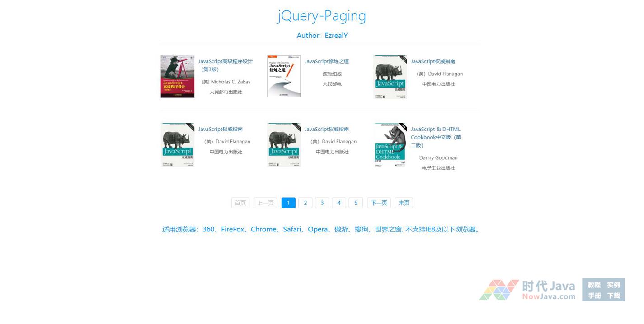Jump to the last page with 末页
Viewport: 644px width, 324px height.
coord(404,203)
